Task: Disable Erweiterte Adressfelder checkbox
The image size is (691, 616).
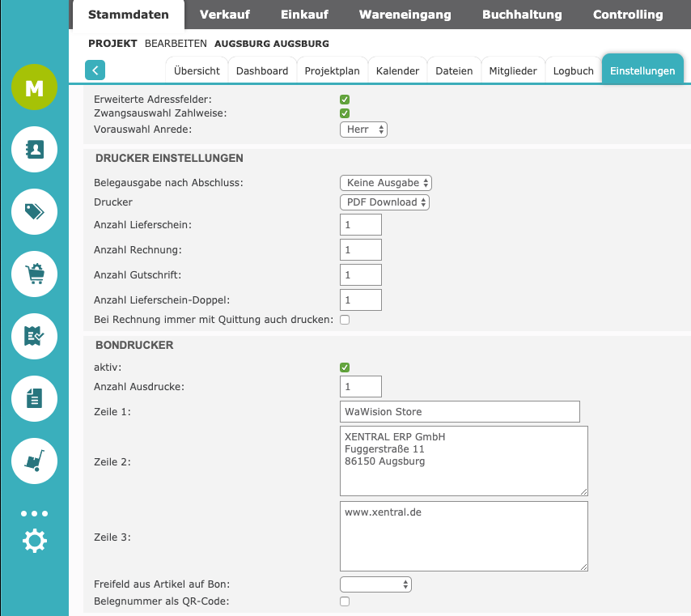Action: click(x=345, y=100)
